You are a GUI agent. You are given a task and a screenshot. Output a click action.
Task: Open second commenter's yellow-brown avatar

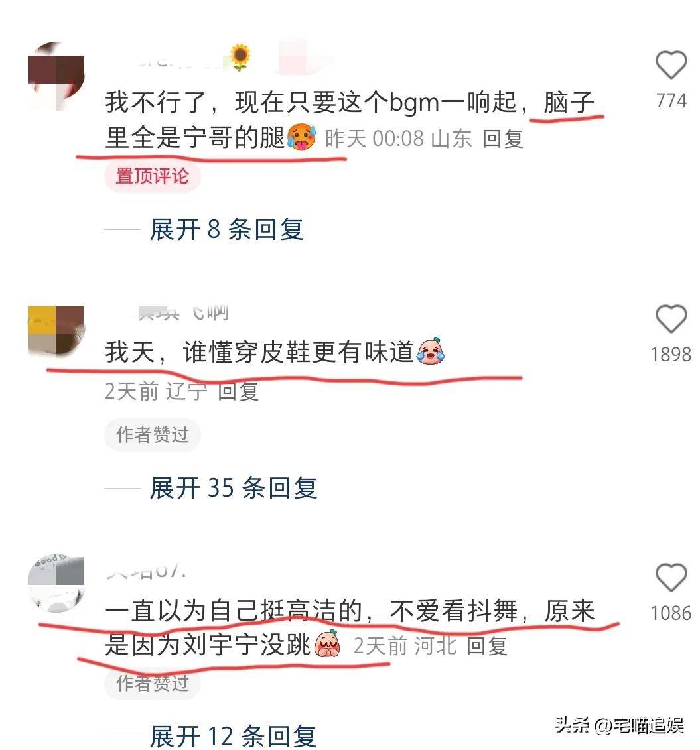tap(56, 331)
